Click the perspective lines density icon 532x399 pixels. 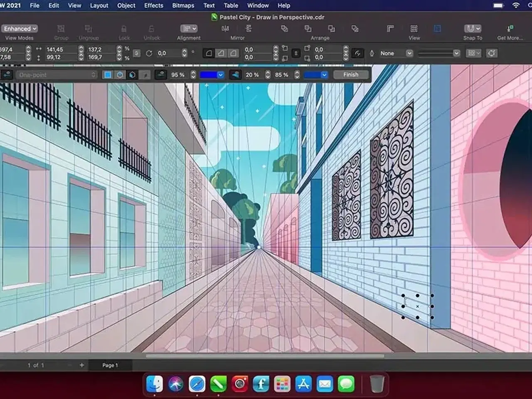coord(235,75)
